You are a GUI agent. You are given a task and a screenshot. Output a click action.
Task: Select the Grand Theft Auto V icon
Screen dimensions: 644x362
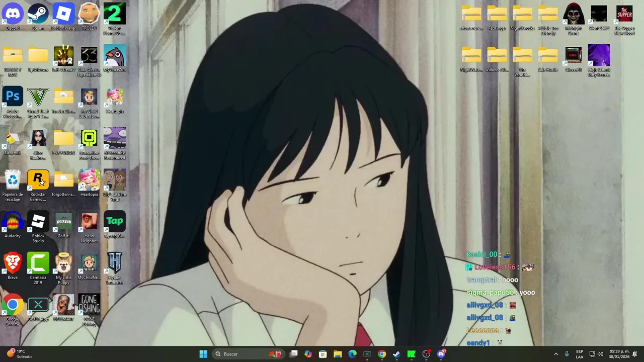pos(38,103)
